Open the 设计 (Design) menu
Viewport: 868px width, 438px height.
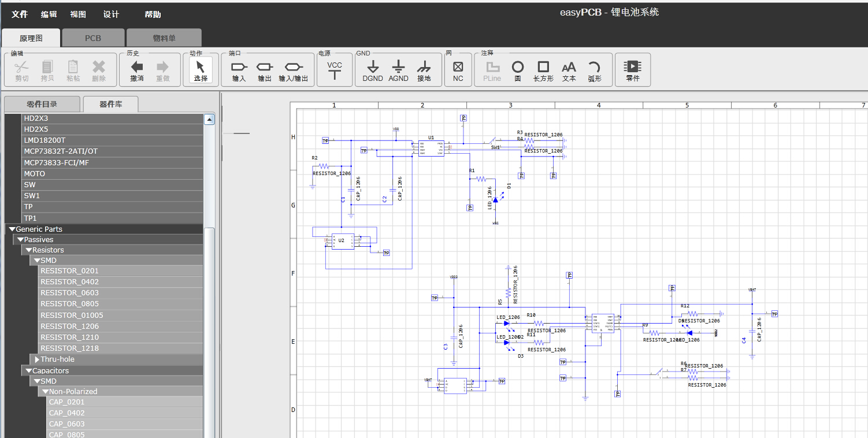(112, 14)
